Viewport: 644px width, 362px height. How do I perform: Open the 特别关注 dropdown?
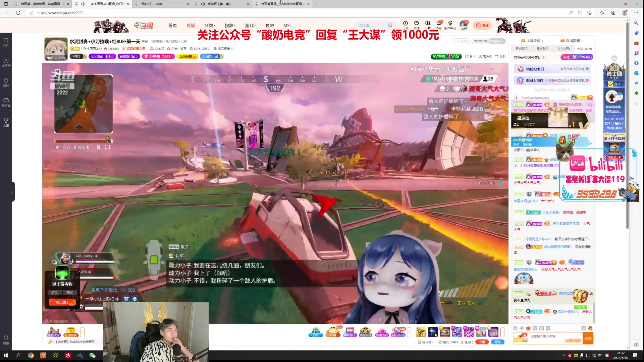pyautogui.click(x=497, y=41)
